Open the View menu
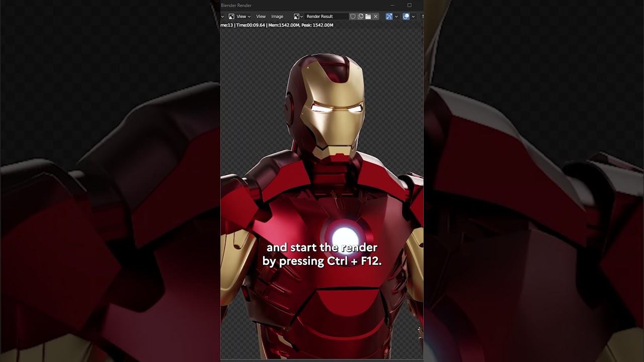This screenshot has width=644, height=362. pyautogui.click(x=261, y=17)
